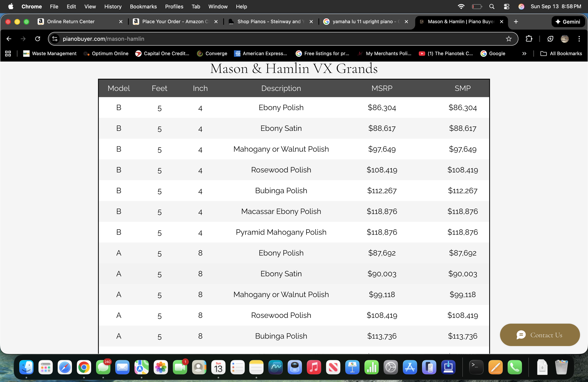Open Numbers from the Dock
The image size is (588, 382).
(371, 367)
